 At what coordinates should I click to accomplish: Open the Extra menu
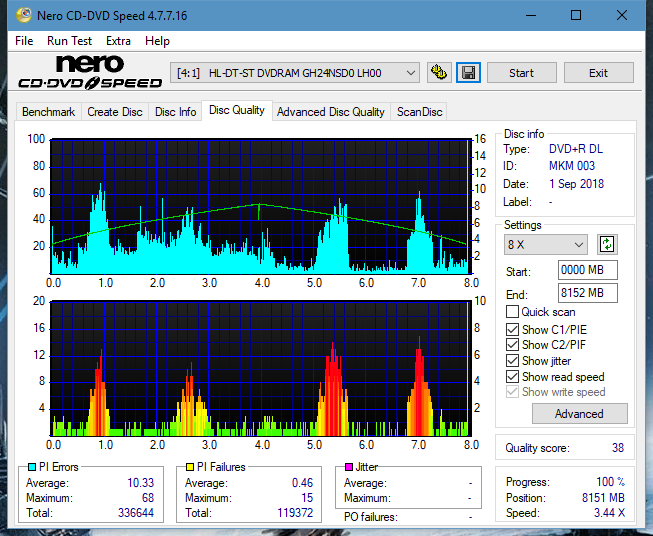(x=118, y=41)
